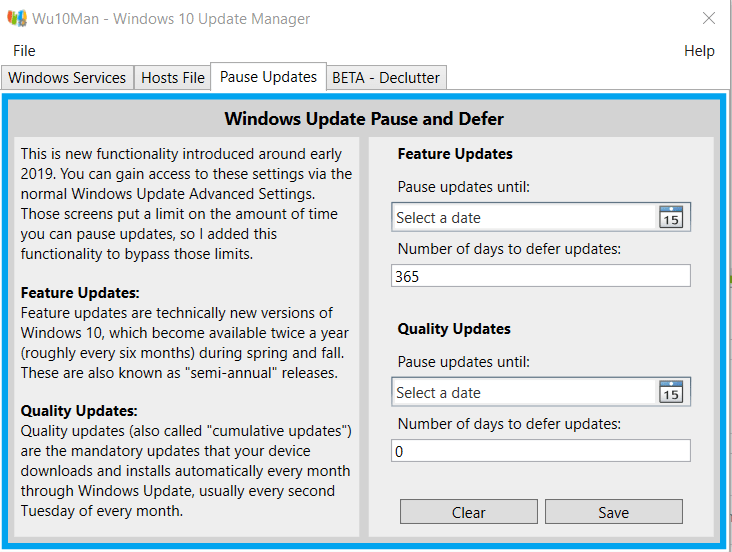This screenshot has width=732, height=552.
Task: Click the Wu10Man app icon in title bar
Action: (x=16, y=19)
